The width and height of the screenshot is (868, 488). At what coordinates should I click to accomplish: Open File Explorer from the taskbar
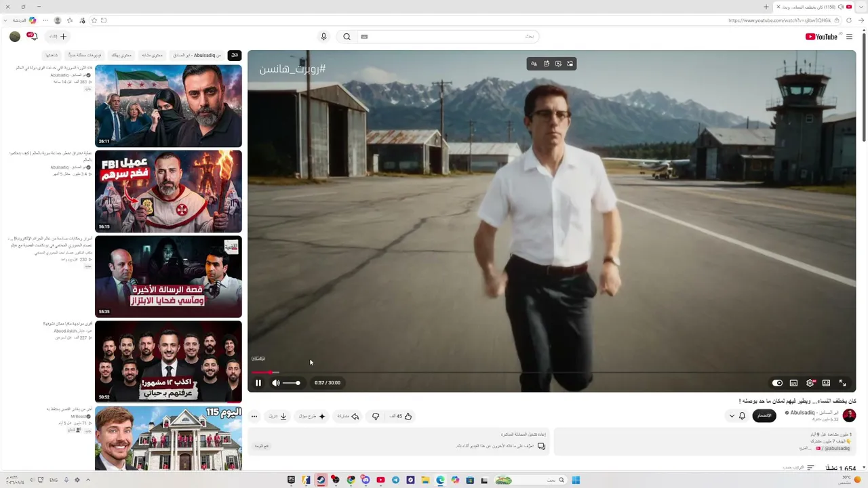425,480
